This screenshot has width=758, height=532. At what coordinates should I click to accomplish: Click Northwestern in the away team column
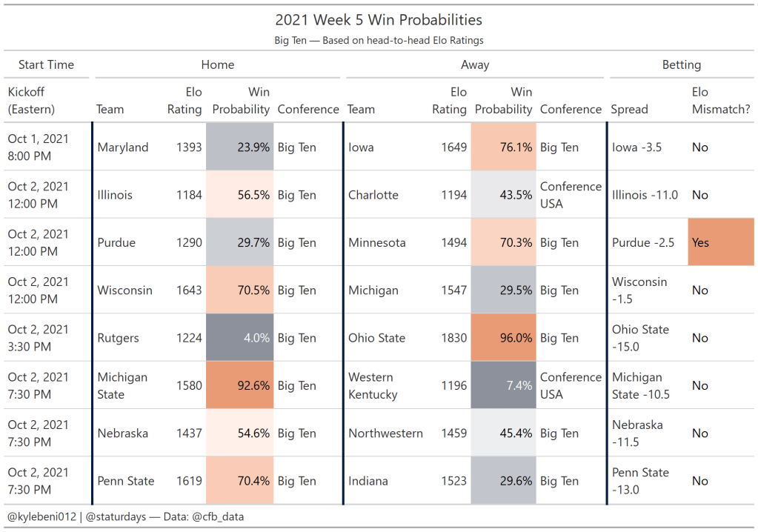point(385,433)
